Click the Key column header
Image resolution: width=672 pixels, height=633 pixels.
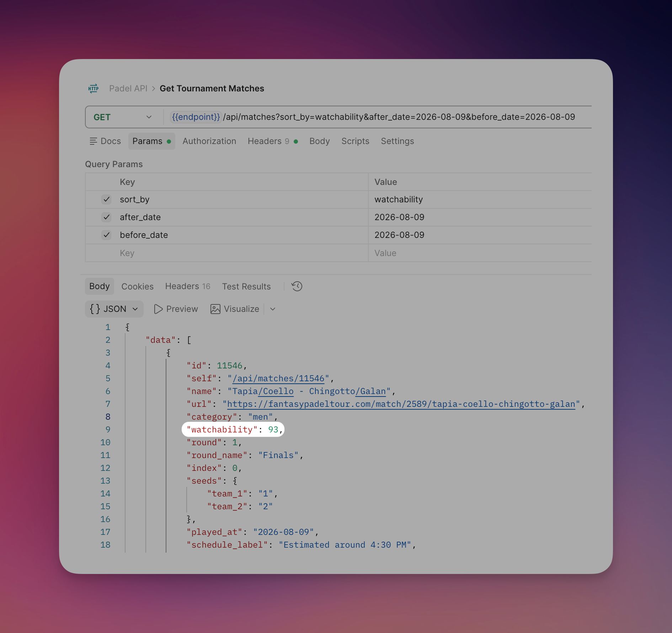pos(127,182)
